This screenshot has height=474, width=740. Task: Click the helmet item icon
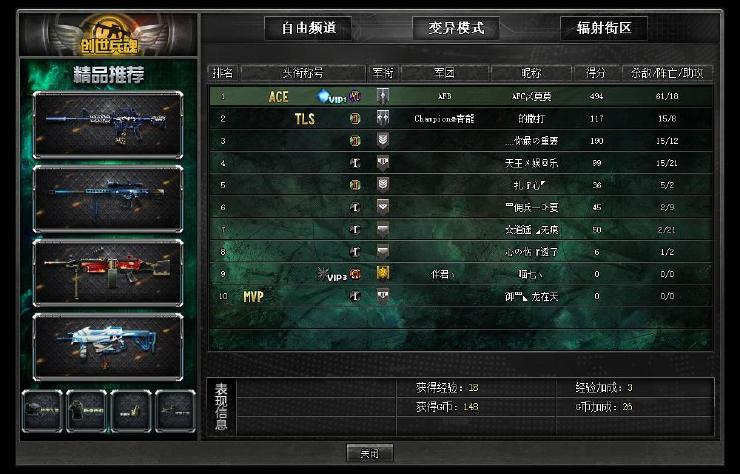[x=42, y=411]
